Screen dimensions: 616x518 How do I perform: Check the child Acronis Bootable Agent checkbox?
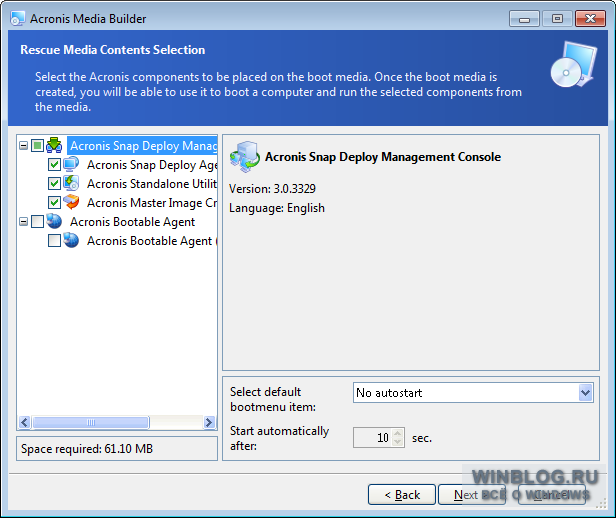coord(54,240)
